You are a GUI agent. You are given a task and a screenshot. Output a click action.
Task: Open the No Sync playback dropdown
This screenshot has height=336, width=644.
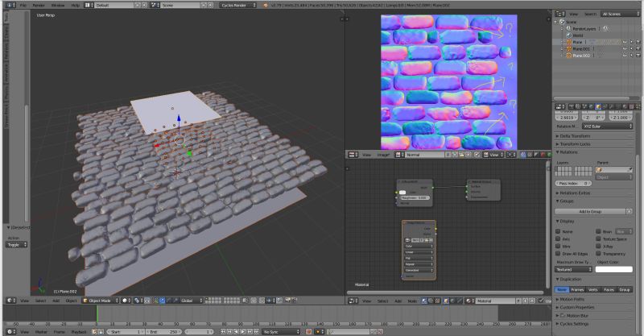click(x=282, y=331)
